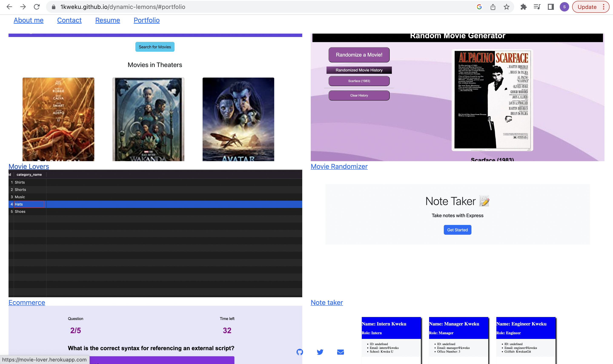Click the Shoes category row
Viewport: 613px width, 364px height.
pyautogui.click(x=155, y=211)
